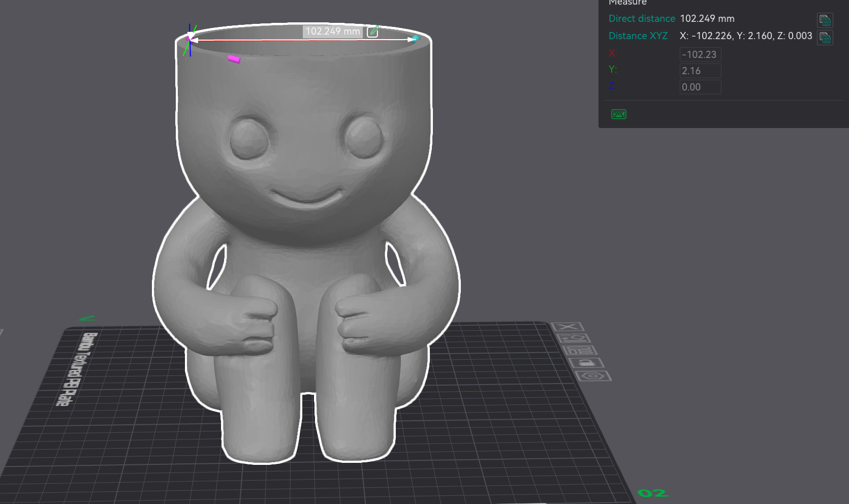Viewport: 849px width, 504px height.
Task: Click the Direct distance label text
Action: 642,19
